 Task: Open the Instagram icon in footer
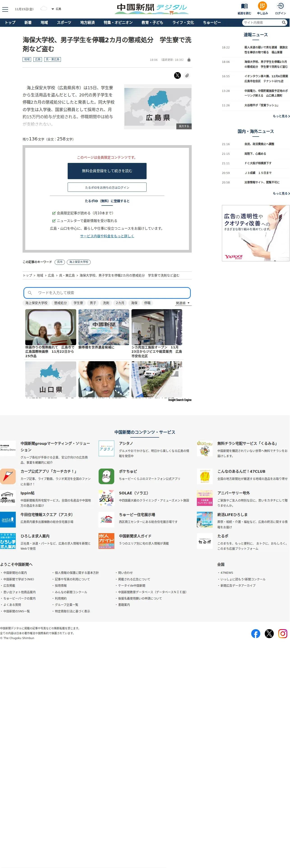283,633
